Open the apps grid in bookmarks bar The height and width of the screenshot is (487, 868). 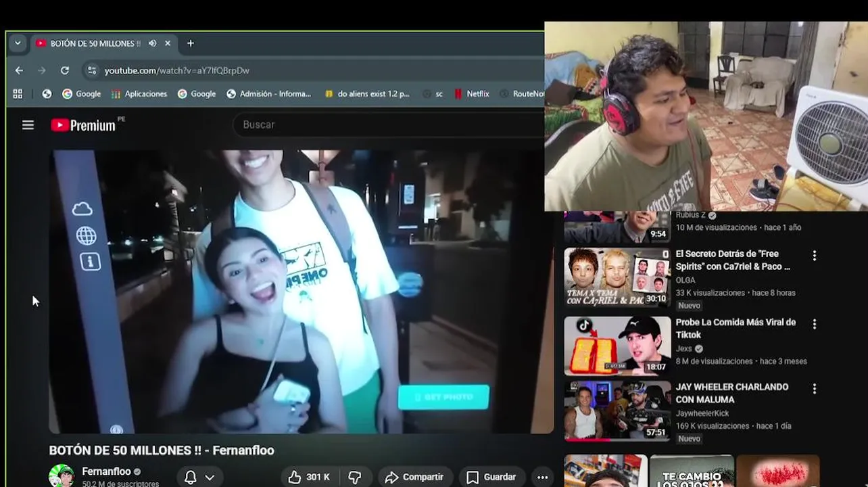tap(18, 94)
